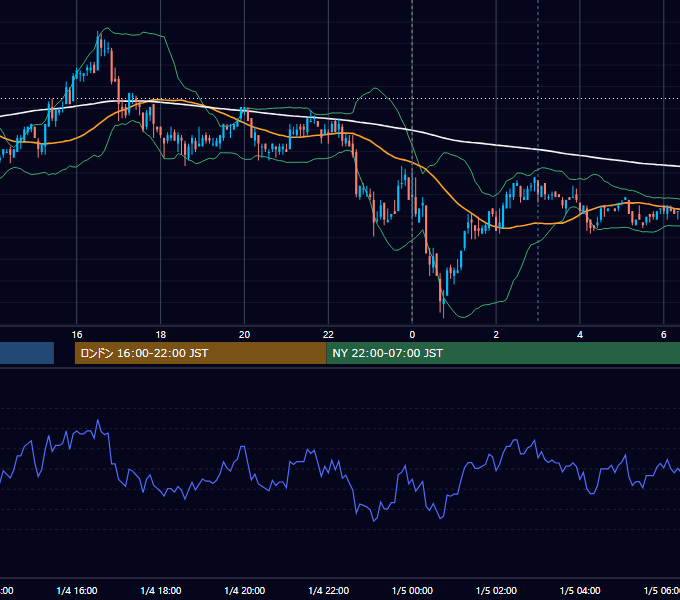Click the hour label 22 on the upper axis
This screenshot has width=680, height=600.
click(x=328, y=335)
